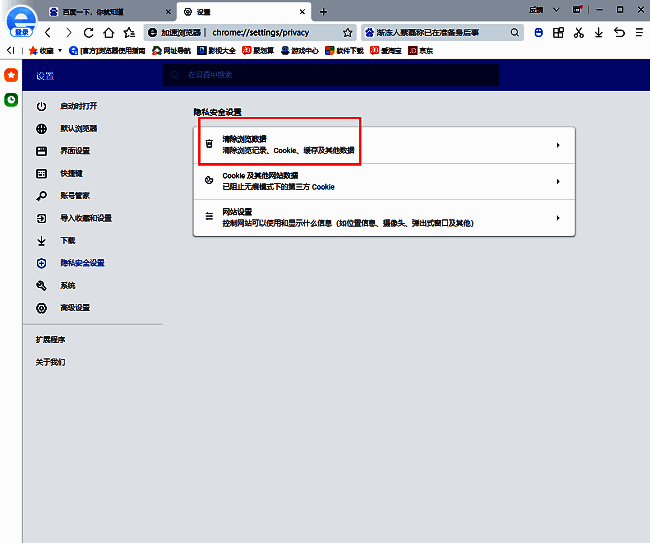Click the 关于我们 link
The image size is (650, 543).
(50, 362)
